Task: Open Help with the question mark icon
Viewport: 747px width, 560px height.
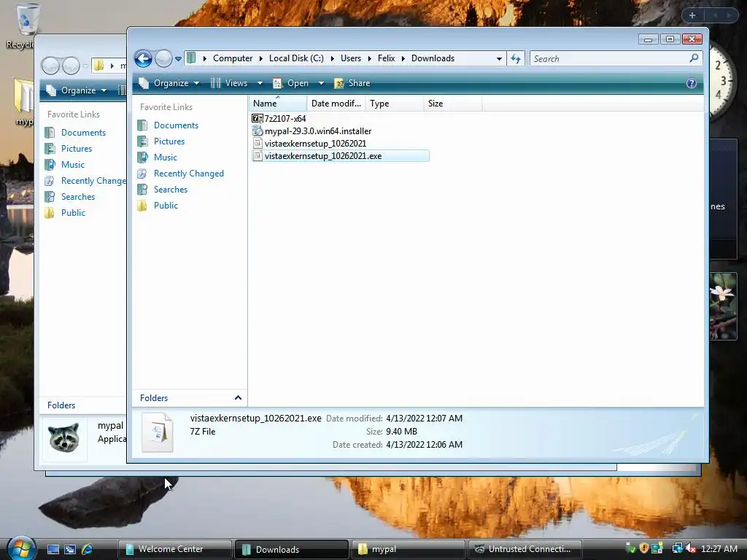Action: (692, 83)
